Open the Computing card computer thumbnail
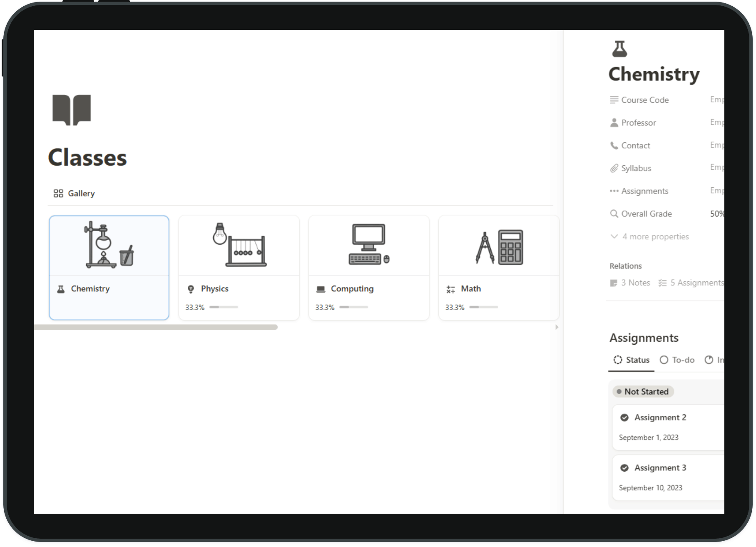 point(369,246)
